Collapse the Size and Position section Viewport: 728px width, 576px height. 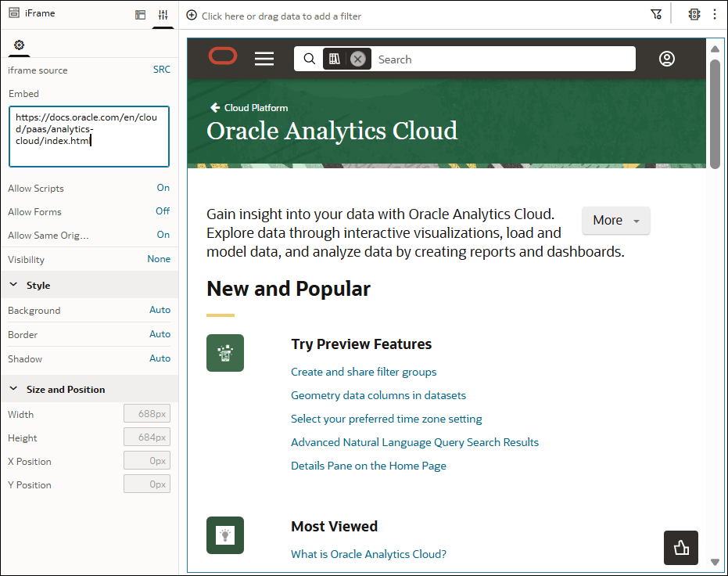pos(13,389)
